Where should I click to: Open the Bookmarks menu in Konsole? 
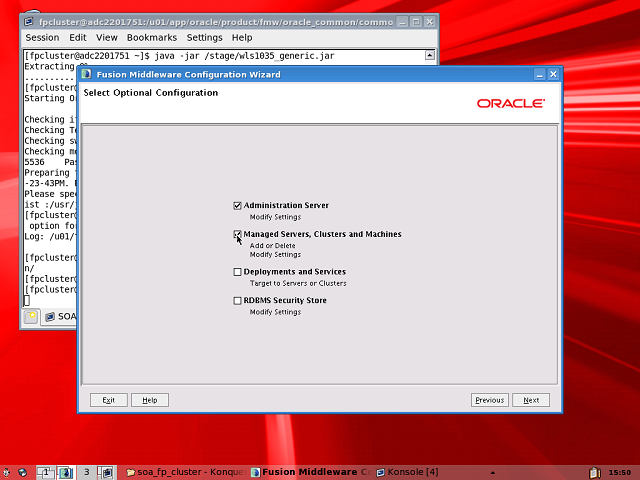click(152, 38)
